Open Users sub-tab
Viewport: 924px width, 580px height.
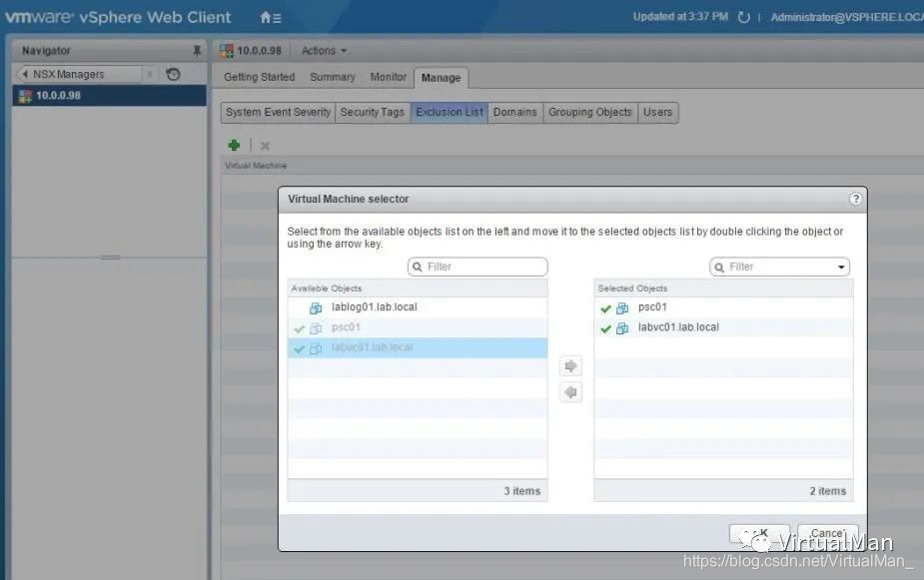coord(657,113)
